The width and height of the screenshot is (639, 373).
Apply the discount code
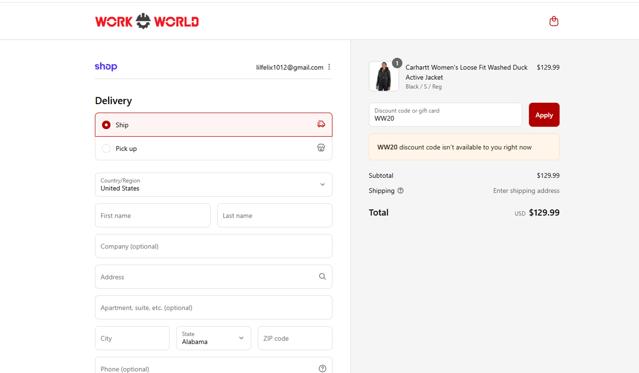544,115
